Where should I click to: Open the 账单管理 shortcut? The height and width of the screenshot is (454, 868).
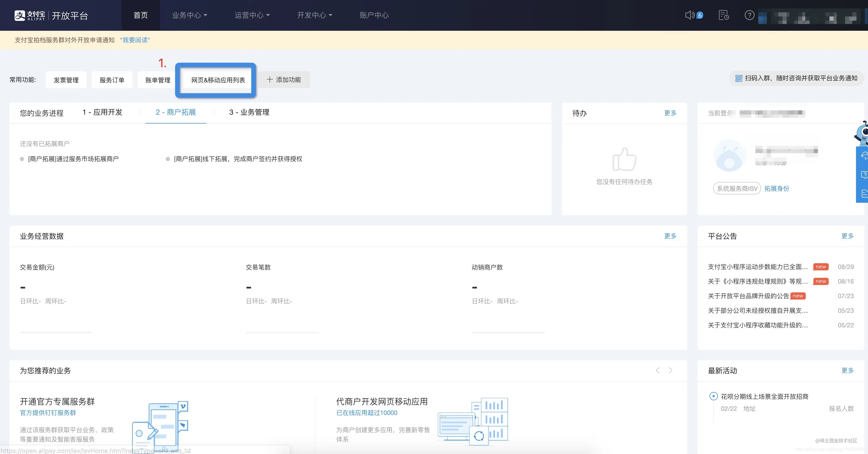(x=158, y=80)
